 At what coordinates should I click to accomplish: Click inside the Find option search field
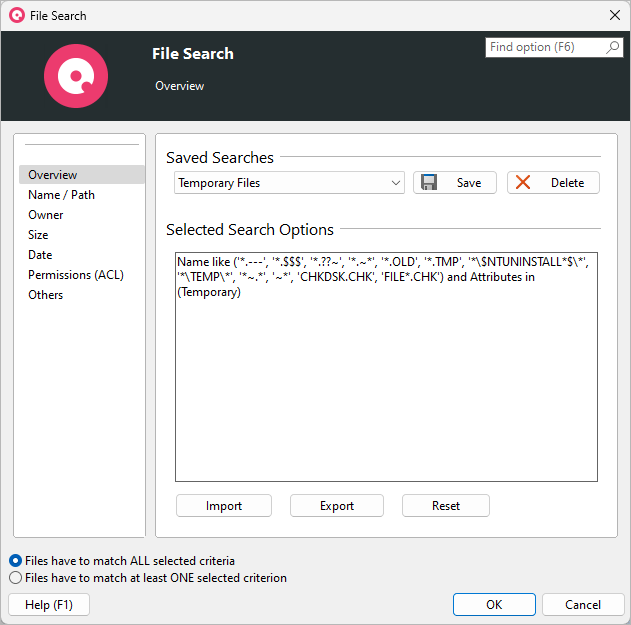click(545, 47)
